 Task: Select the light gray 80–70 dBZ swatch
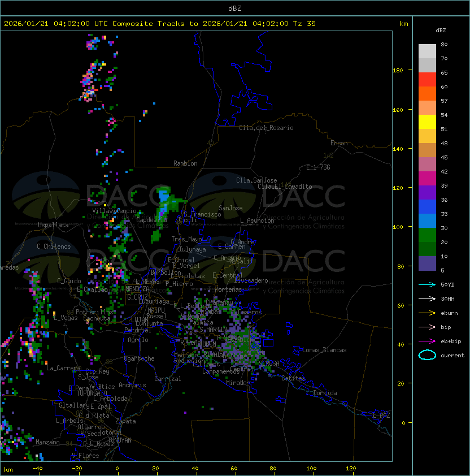[x=427, y=51]
